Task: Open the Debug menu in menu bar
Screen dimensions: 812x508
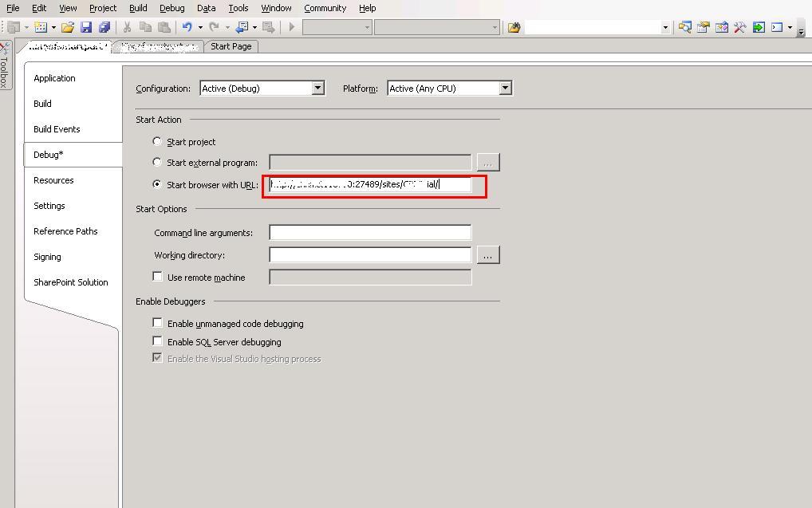Action: (172, 8)
